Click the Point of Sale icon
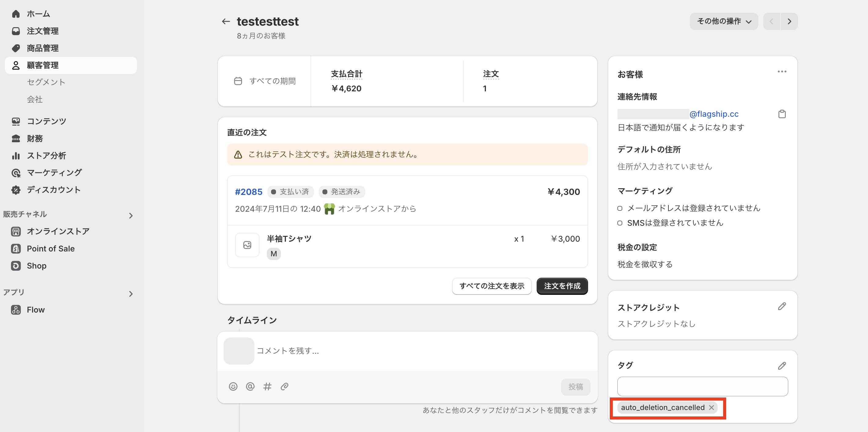This screenshot has width=868, height=432. click(16, 248)
